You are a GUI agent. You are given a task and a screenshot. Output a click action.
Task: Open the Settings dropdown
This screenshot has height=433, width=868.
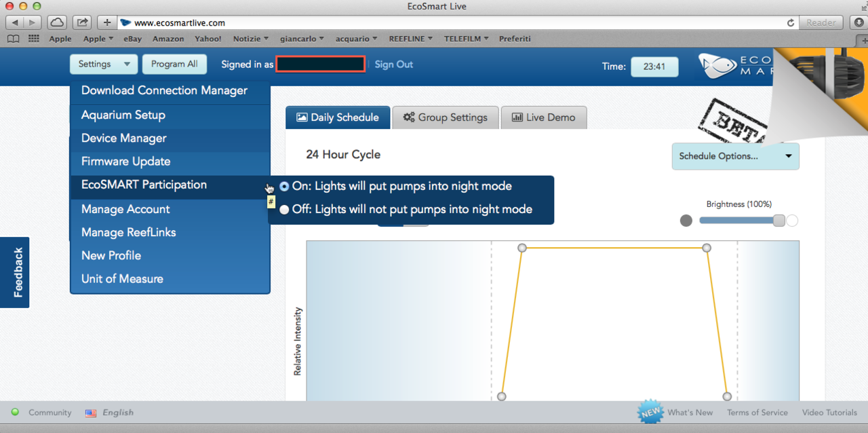104,64
